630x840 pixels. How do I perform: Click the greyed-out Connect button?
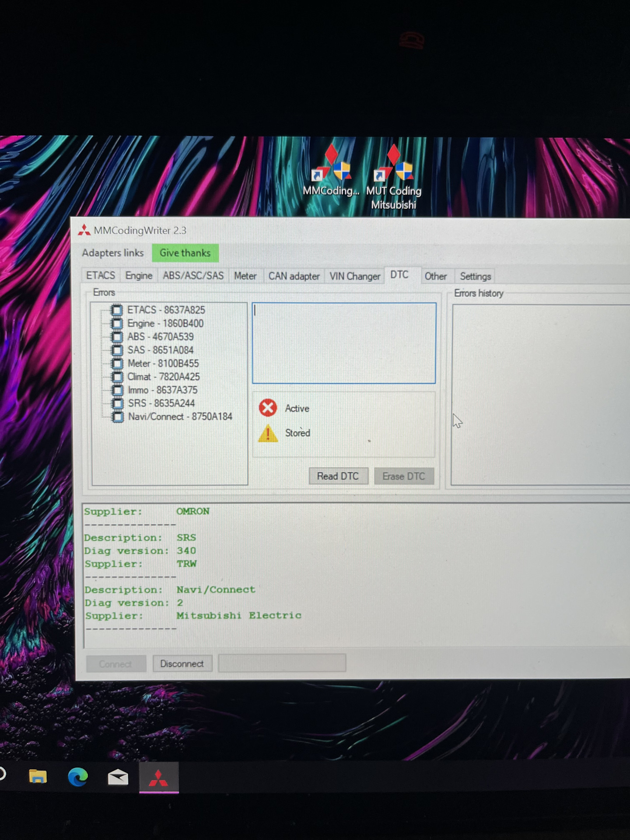pyautogui.click(x=115, y=664)
